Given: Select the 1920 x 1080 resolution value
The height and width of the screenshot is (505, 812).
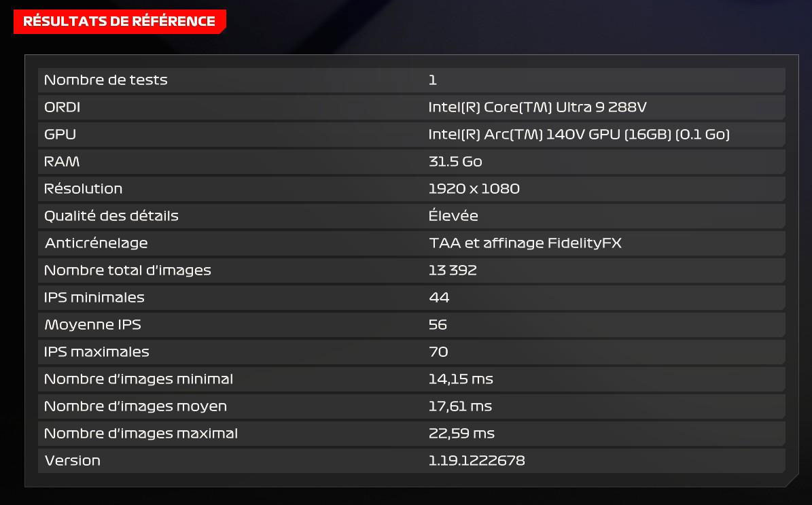Looking at the screenshot, I should 474,189.
